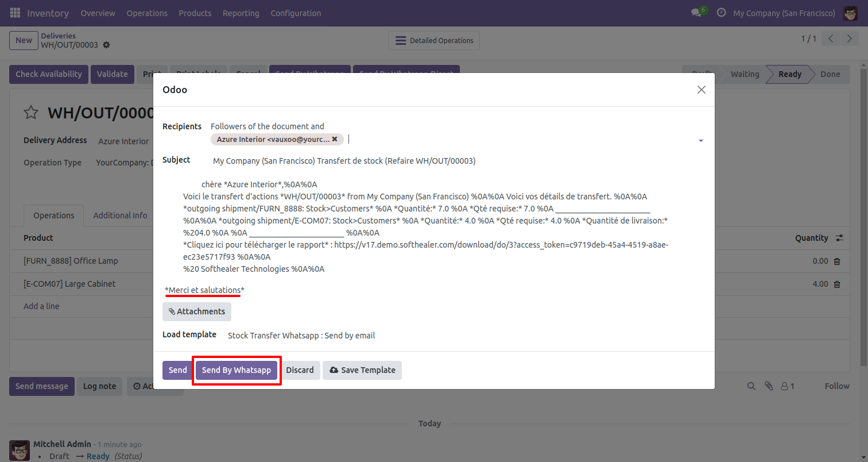Viewport: 868px width, 462px height.
Task: Click the Save Template button
Action: pyautogui.click(x=362, y=370)
